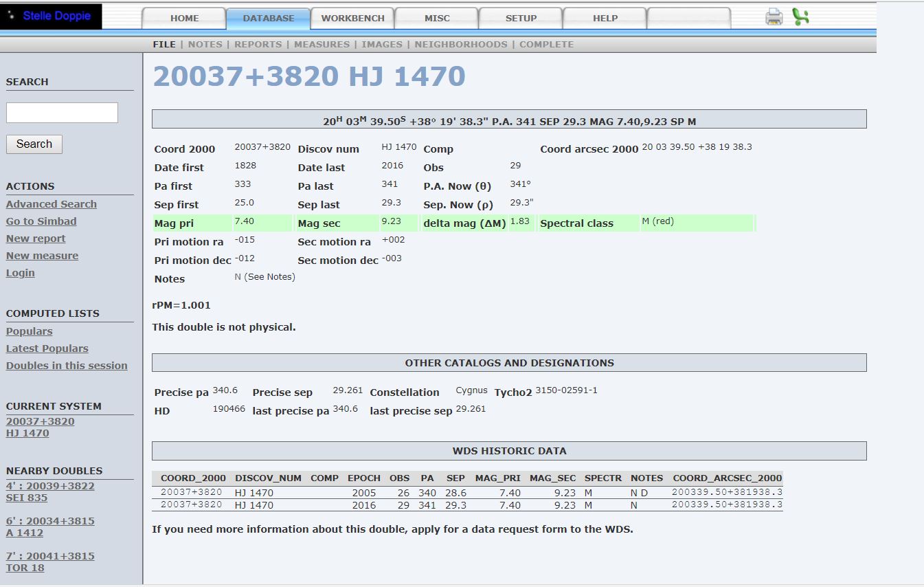The height and width of the screenshot is (587, 924).
Task: Open nearby double 20039+3822 SEI 835
Action: (50, 491)
